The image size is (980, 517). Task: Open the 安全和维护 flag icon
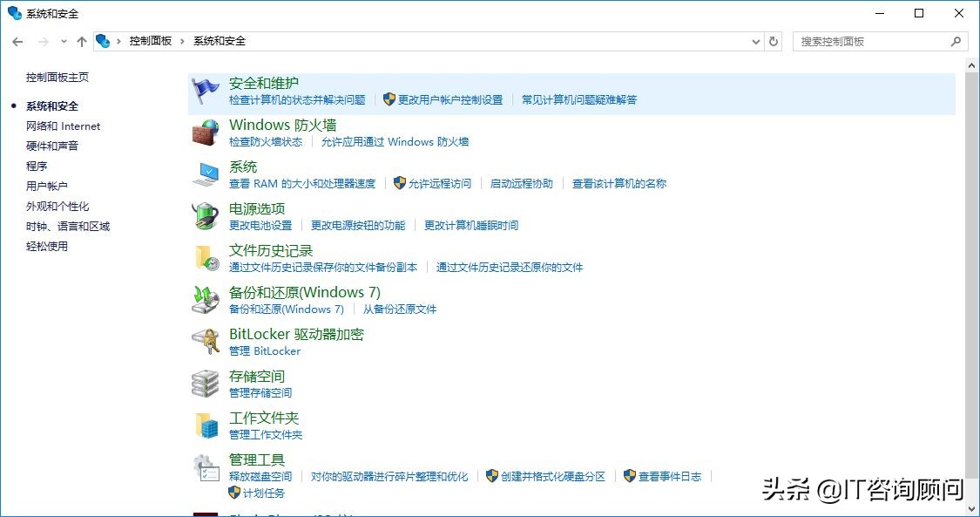point(206,88)
